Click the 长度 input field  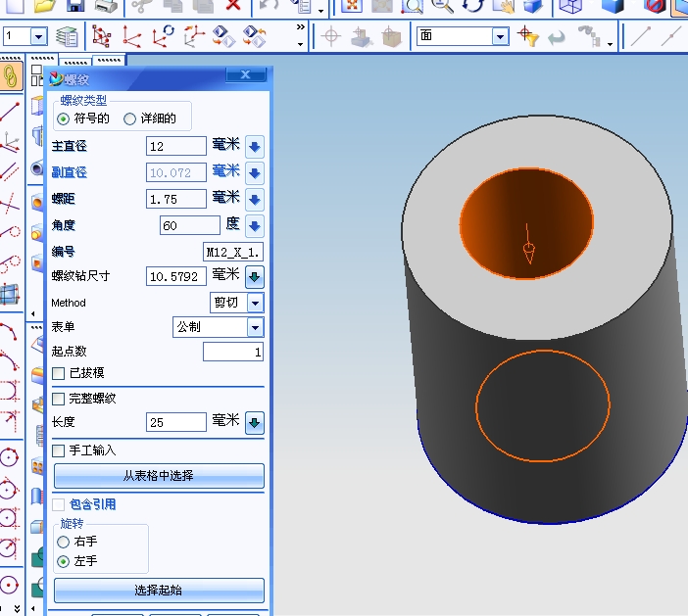coord(176,422)
